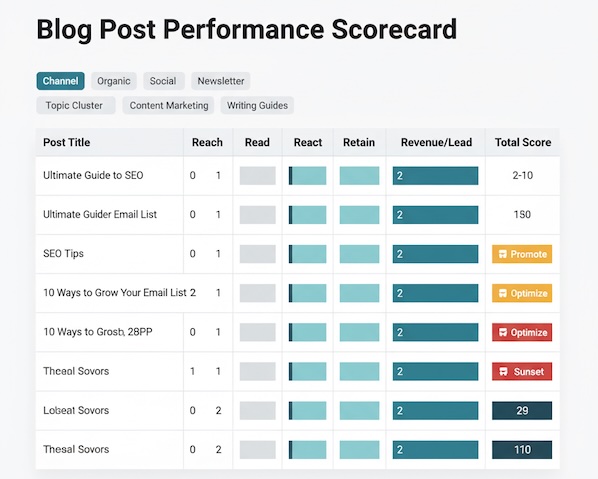Click Revenue/Lead bar for Ultimate Guide to SEO
The height and width of the screenshot is (479, 598).
[436, 176]
